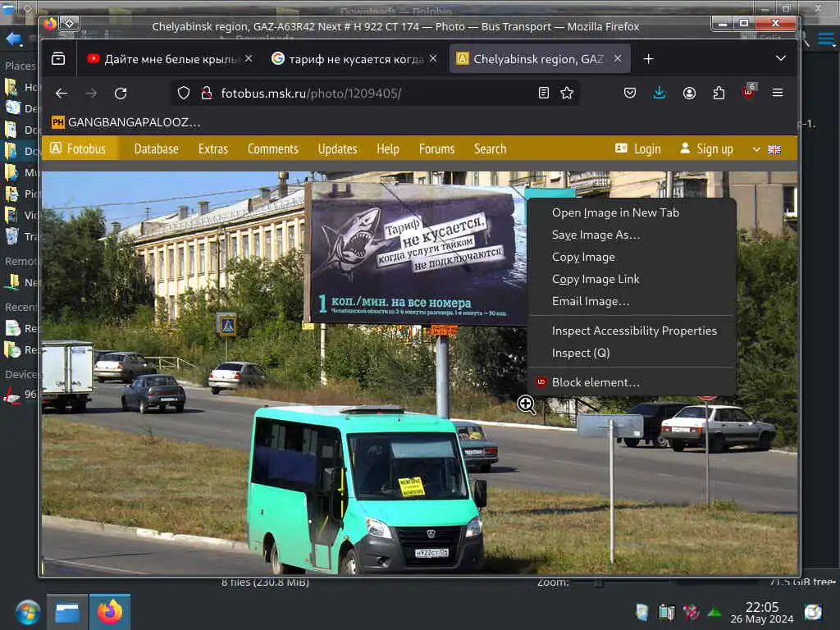Click the URL bar showing fotobus.msk.ru
This screenshot has width=840, height=630.
[x=375, y=94]
